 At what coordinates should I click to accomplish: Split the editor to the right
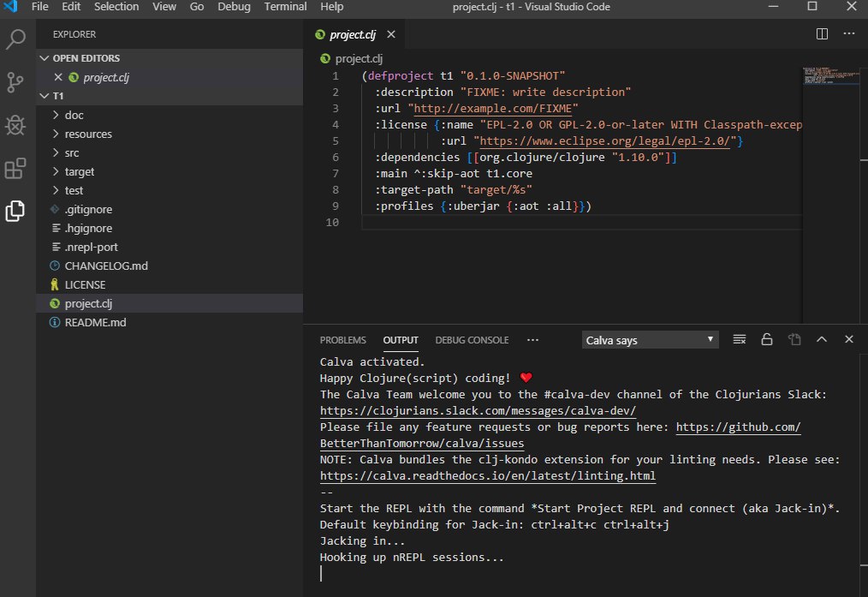click(x=822, y=34)
